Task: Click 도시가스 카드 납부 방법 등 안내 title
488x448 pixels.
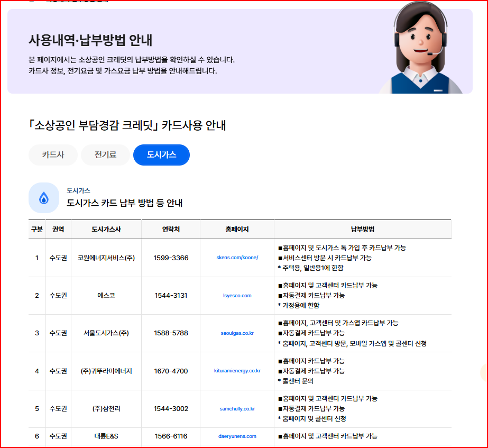Action: [x=124, y=203]
